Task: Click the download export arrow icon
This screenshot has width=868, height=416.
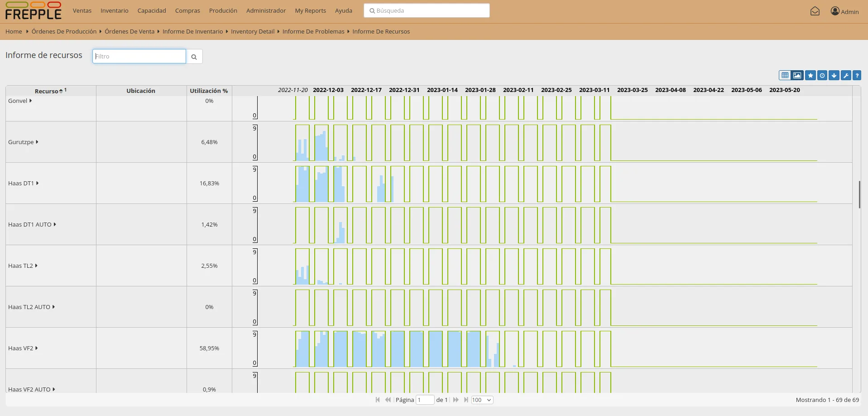Action: pos(834,75)
